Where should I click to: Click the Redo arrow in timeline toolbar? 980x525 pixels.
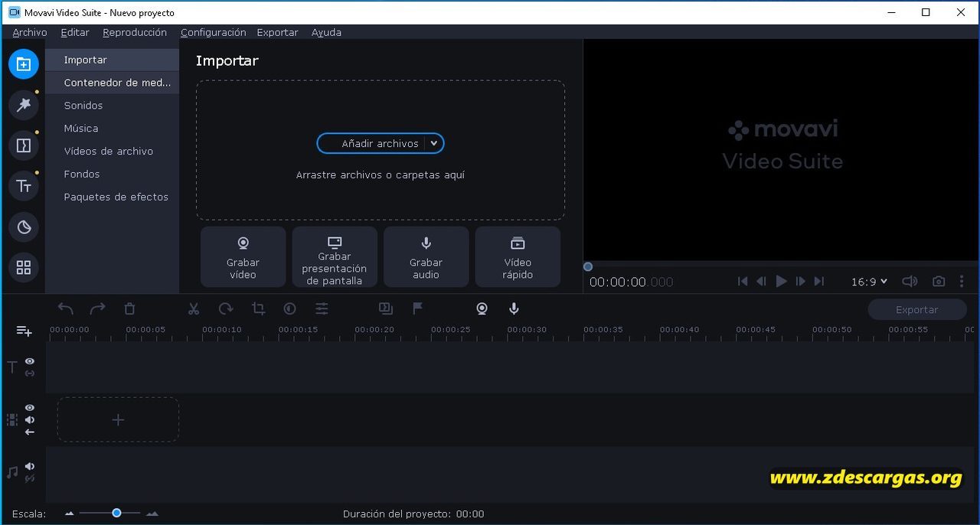[x=97, y=308]
